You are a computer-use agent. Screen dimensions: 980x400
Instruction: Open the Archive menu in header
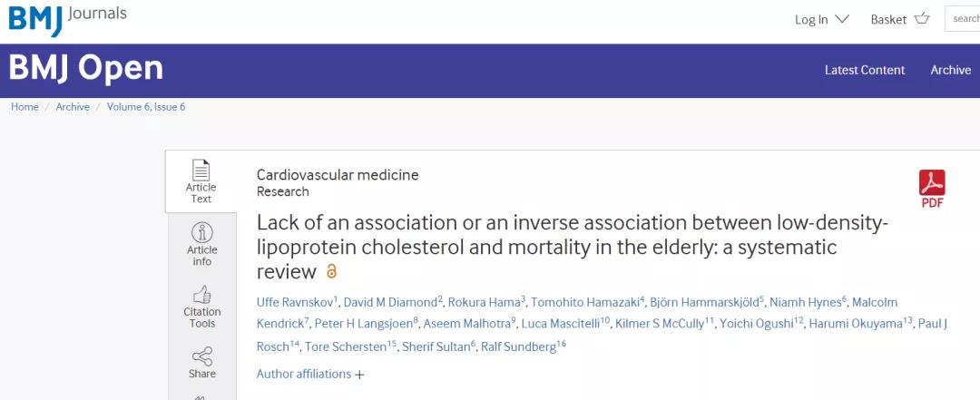coord(951,70)
